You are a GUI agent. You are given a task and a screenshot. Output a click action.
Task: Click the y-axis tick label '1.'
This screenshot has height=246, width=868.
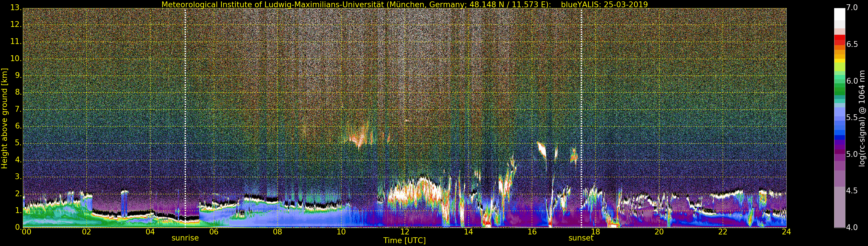coord(18,210)
